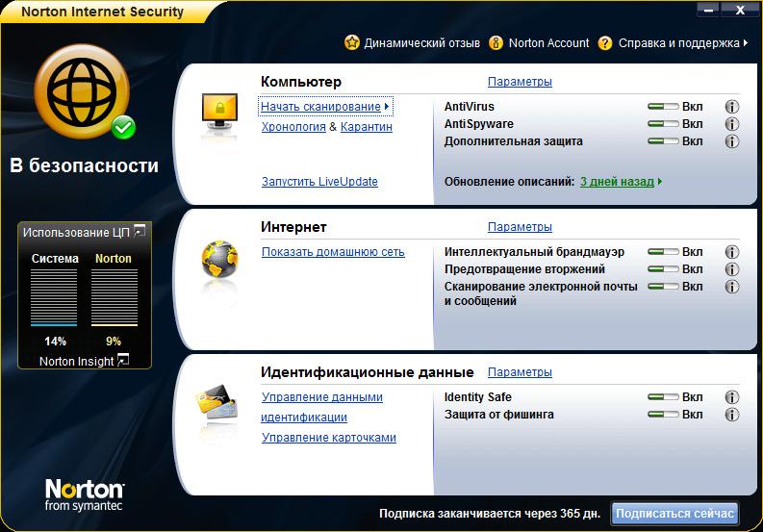The image size is (763, 532).
Task: Expand arrow next to 3 дней назад
Action: (x=660, y=182)
